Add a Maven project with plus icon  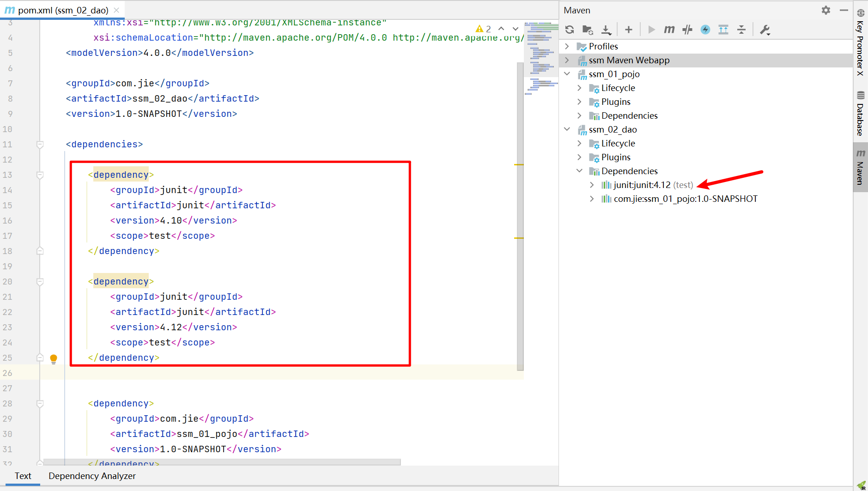628,30
